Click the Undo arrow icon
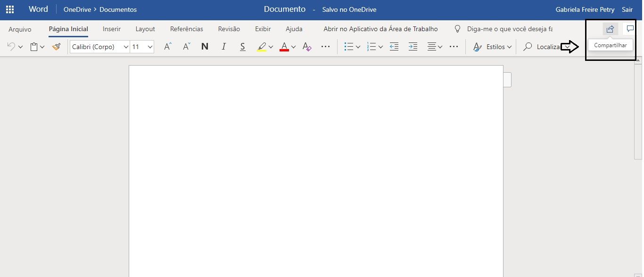This screenshot has height=277, width=644. tap(11, 47)
